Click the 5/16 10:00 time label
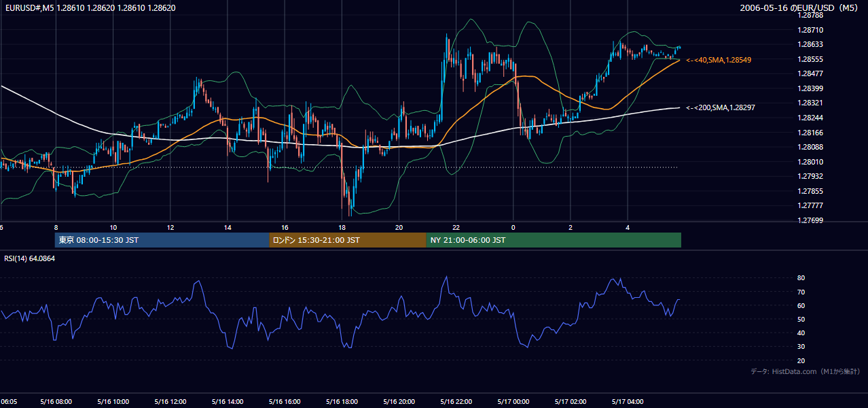The width and height of the screenshot is (868, 408). tap(113, 402)
